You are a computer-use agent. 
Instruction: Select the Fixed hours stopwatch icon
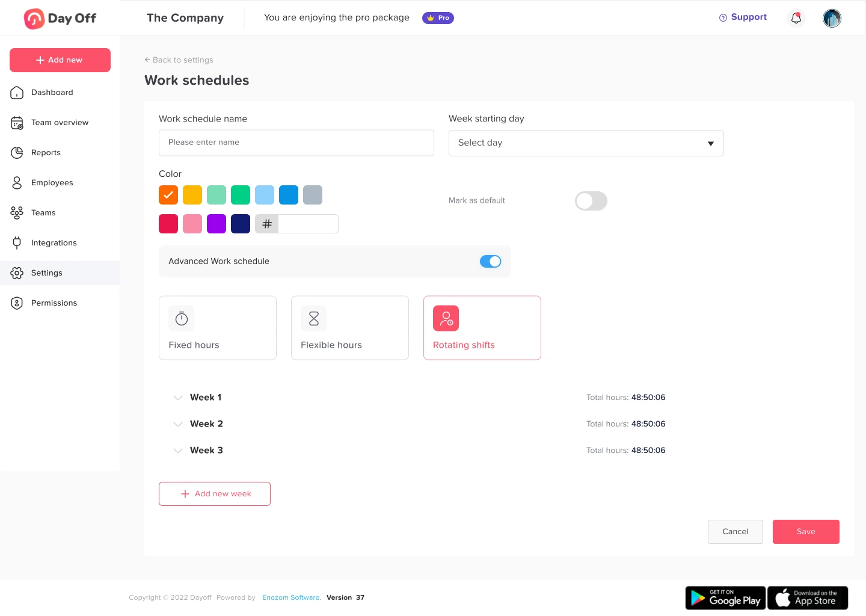(182, 319)
